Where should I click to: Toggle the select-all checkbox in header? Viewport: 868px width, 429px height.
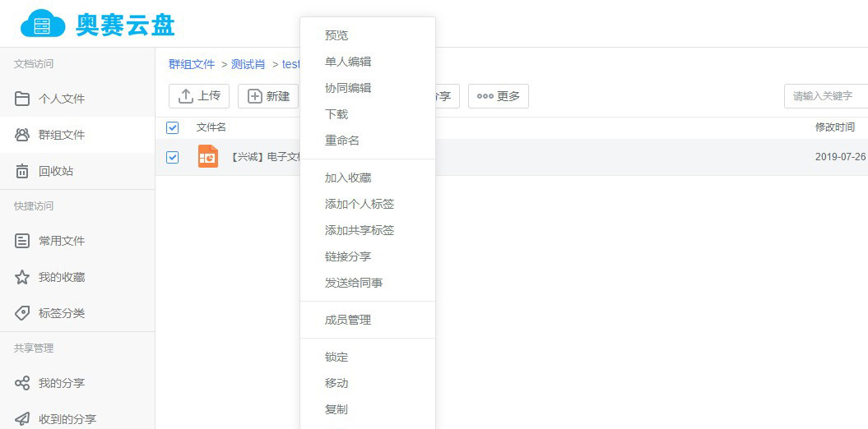pos(172,127)
